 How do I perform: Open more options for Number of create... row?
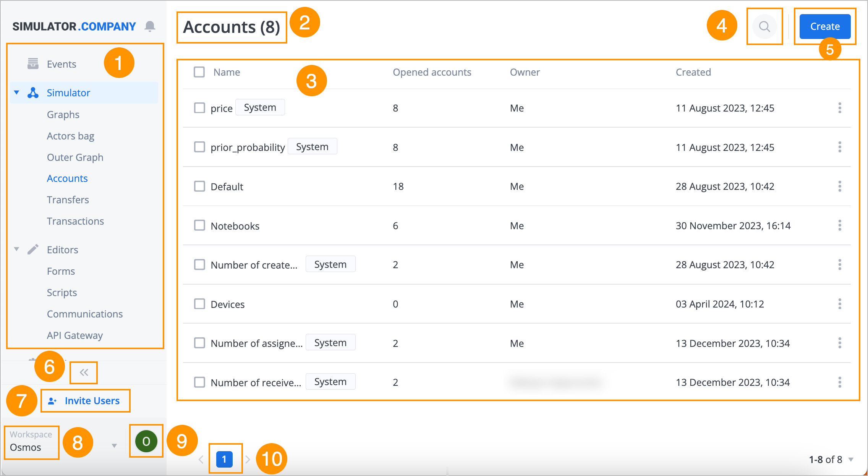pos(840,265)
